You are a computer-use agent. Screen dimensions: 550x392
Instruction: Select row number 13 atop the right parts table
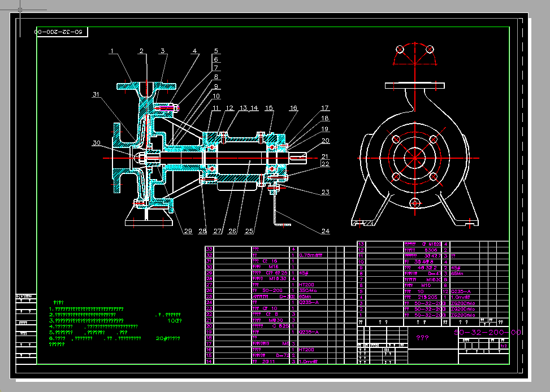click(x=362, y=244)
